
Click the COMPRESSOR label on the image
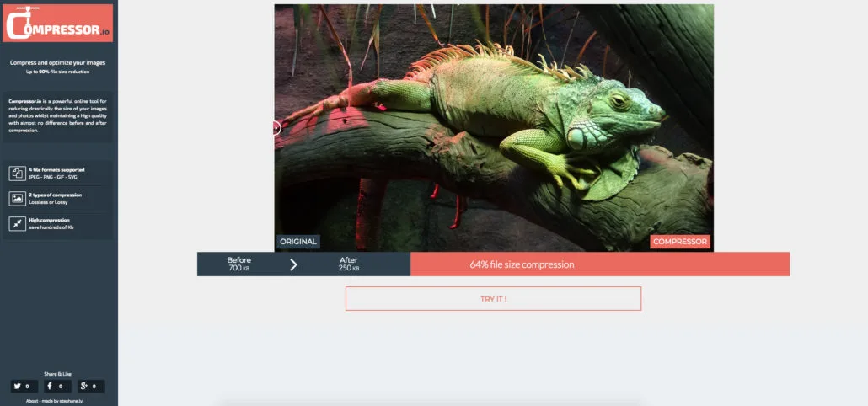tap(680, 242)
